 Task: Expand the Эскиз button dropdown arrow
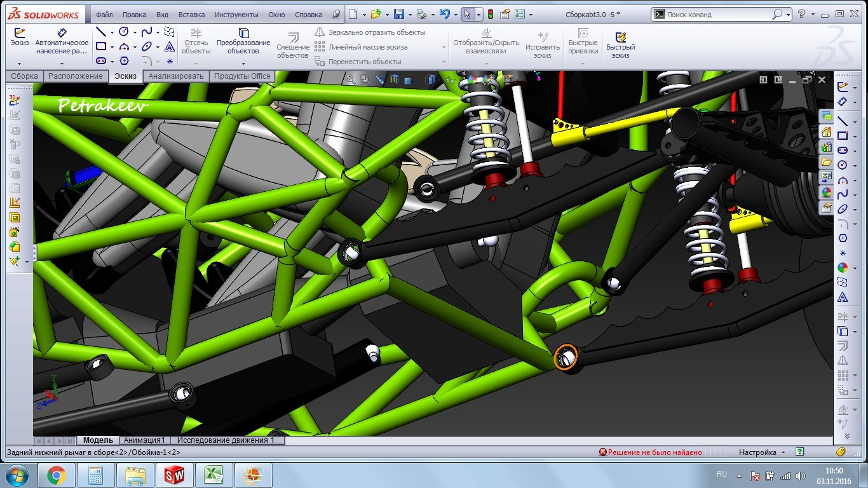click(20, 64)
